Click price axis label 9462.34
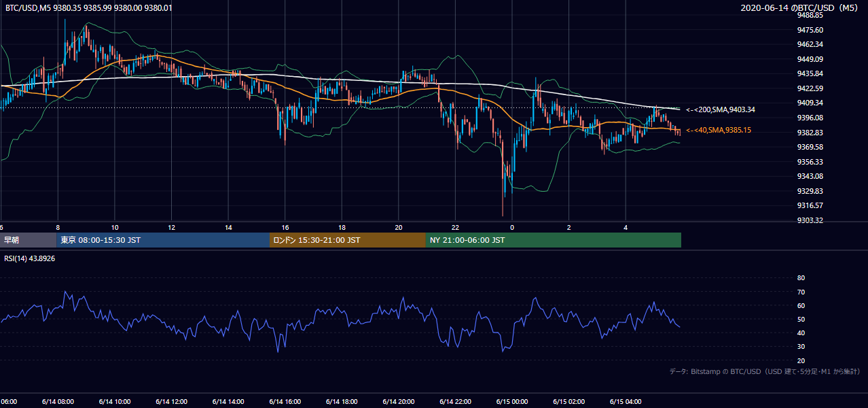 click(x=810, y=45)
